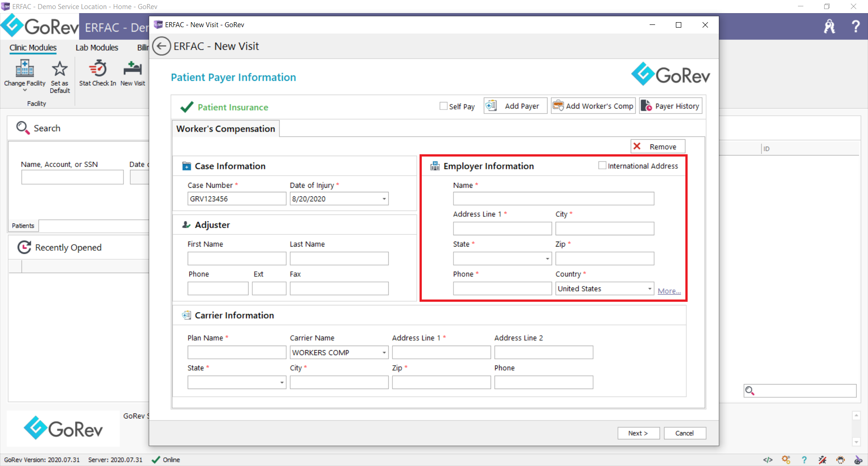868x466 pixels.
Task: Click the Remove button label
Action: coord(663,147)
